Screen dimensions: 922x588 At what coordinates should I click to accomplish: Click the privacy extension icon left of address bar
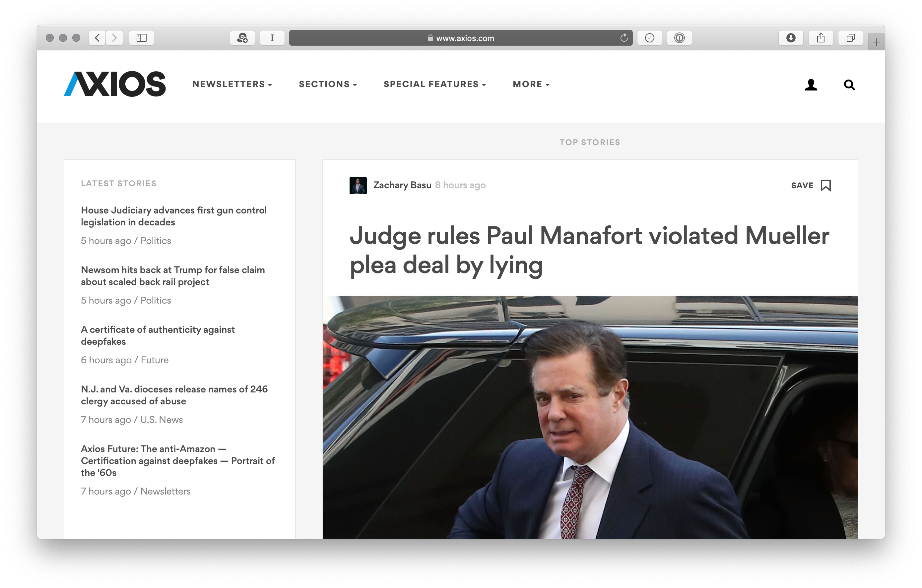242,37
